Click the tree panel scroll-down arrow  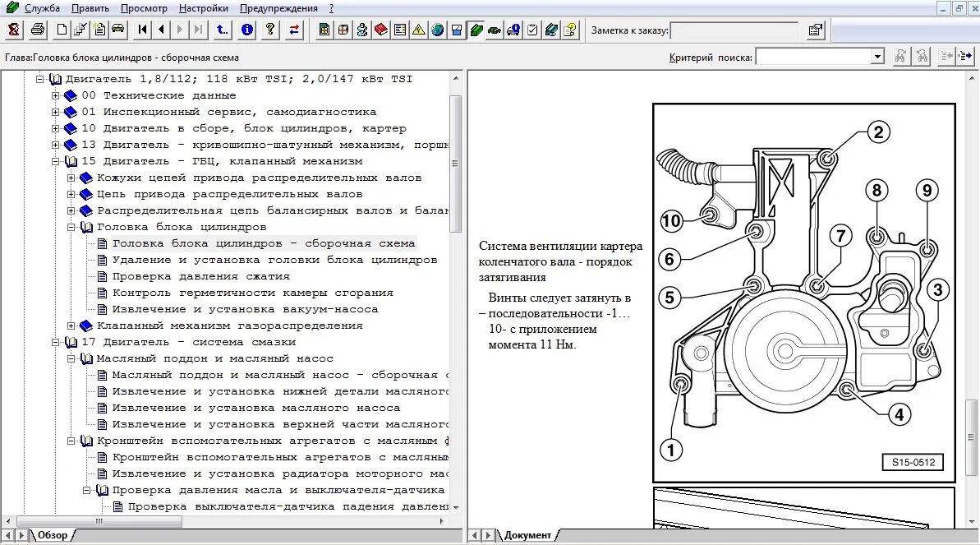click(456, 507)
